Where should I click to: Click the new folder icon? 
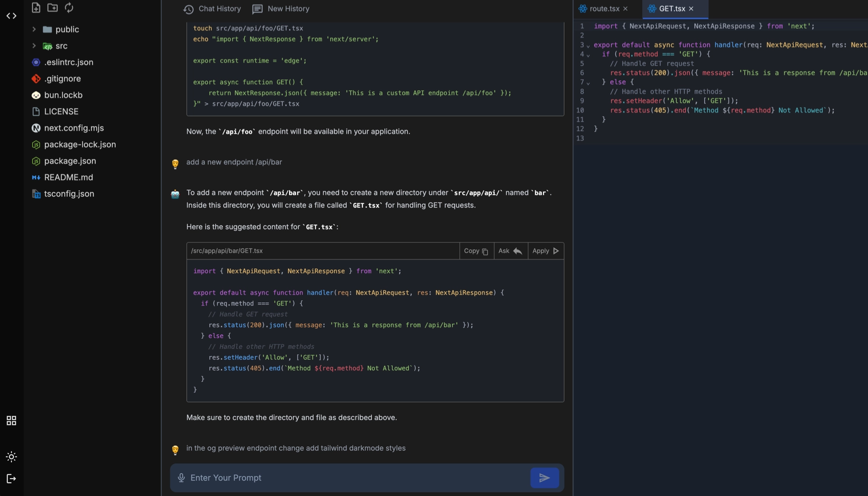(52, 8)
